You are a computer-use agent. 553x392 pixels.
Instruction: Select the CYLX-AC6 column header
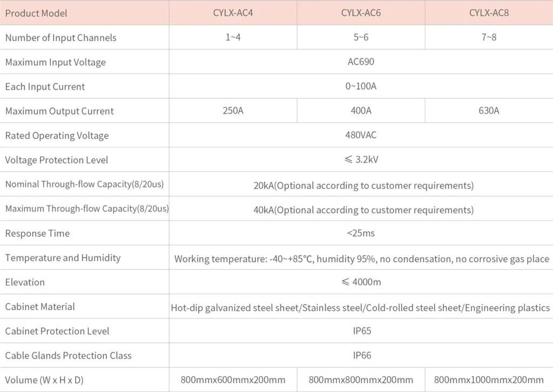(361, 13)
